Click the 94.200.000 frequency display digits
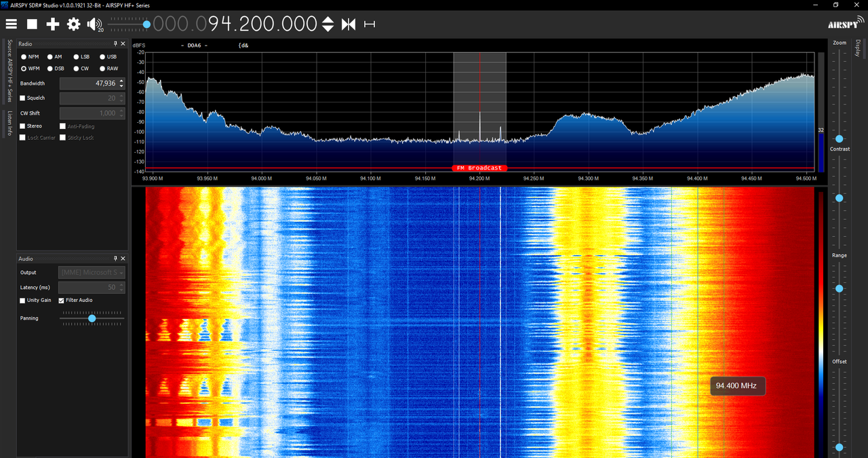This screenshot has height=458, width=868. 262,24
